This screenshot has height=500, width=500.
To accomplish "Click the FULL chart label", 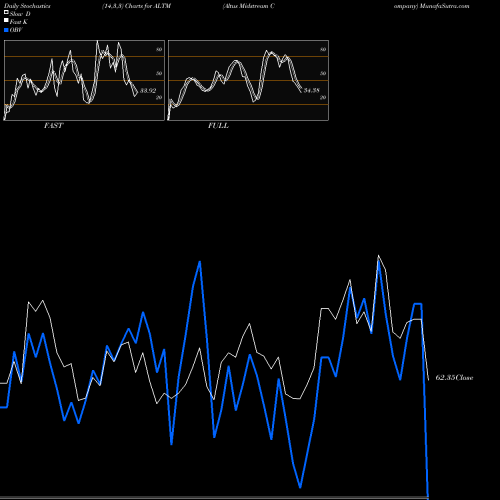I will (x=218, y=126).
